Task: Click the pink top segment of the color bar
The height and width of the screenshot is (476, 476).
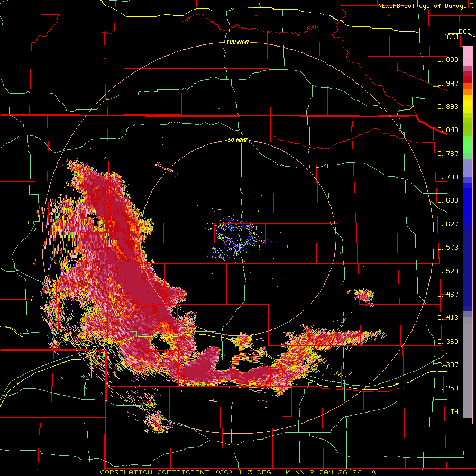Action: (467, 56)
